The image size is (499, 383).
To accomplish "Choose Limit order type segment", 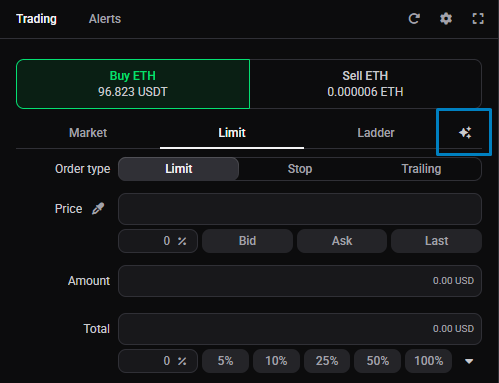I will (179, 169).
